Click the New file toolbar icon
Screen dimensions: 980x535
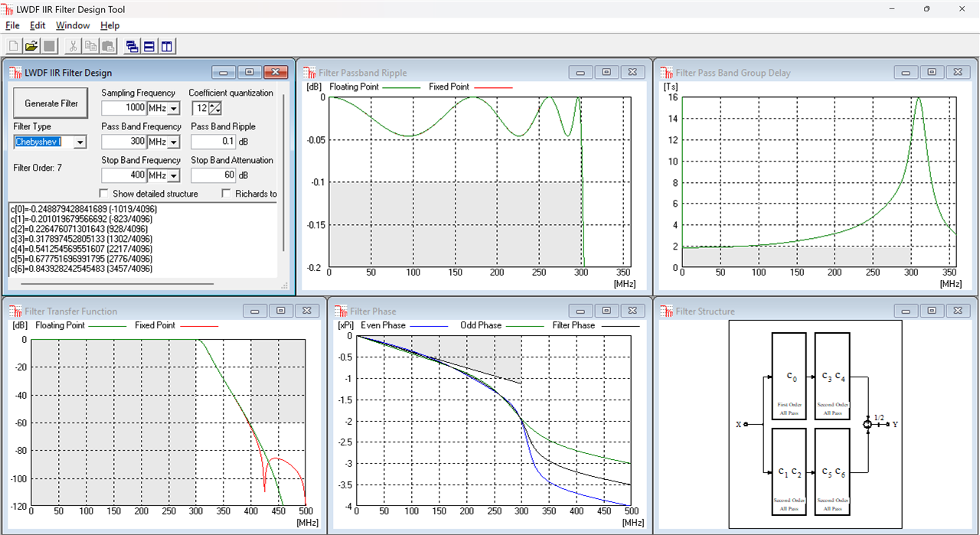tap(13, 46)
